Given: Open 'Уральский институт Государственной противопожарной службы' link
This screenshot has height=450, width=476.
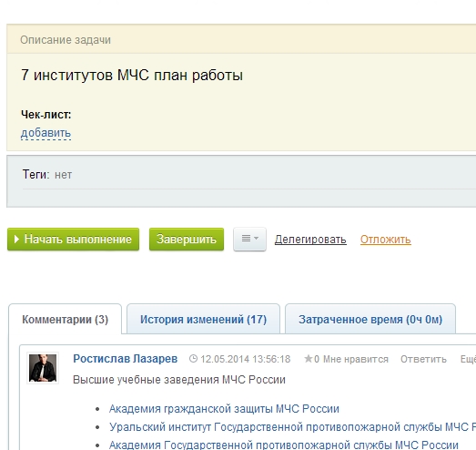Looking at the screenshot, I should [x=292, y=427].
